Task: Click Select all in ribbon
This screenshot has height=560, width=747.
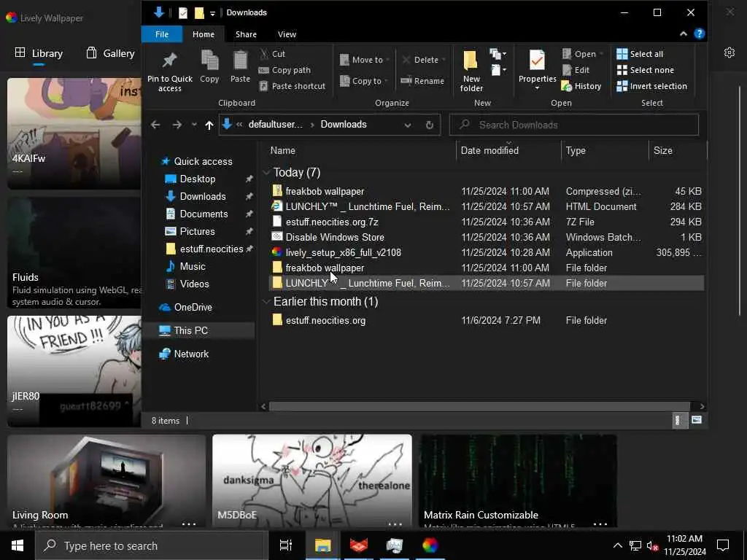Action: click(x=640, y=54)
